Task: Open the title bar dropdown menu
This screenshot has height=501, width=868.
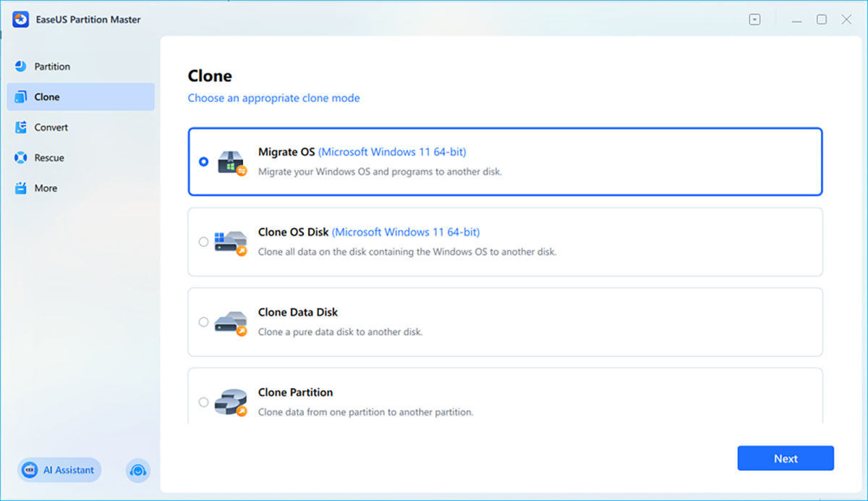Action: point(754,20)
